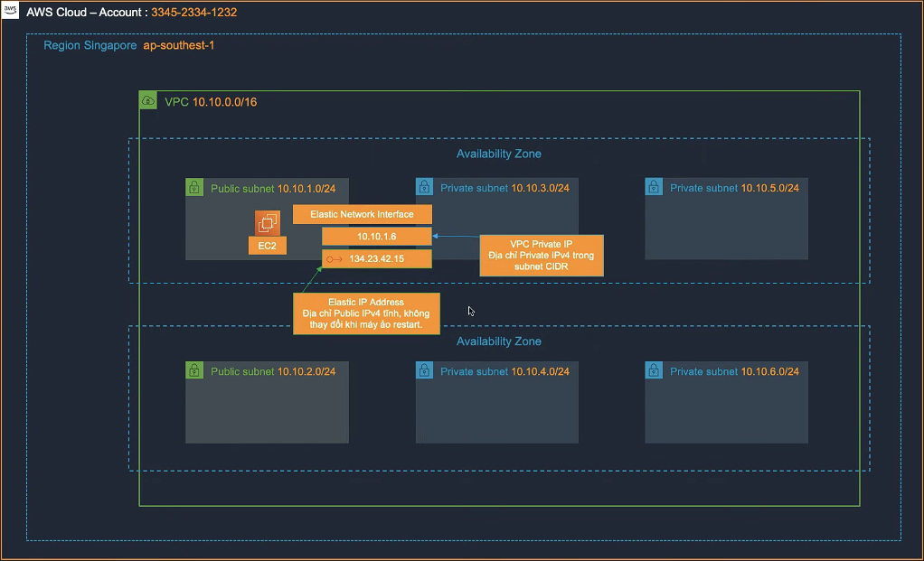Click the Region Singapore ap-southest-1 label
This screenshot has width=924, height=561.
point(127,45)
